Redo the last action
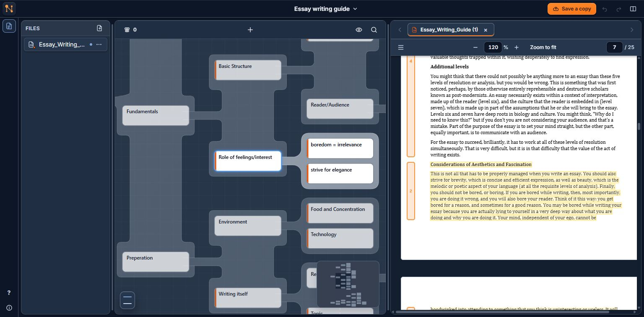This screenshot has height=317, width=644. (619, 9)
